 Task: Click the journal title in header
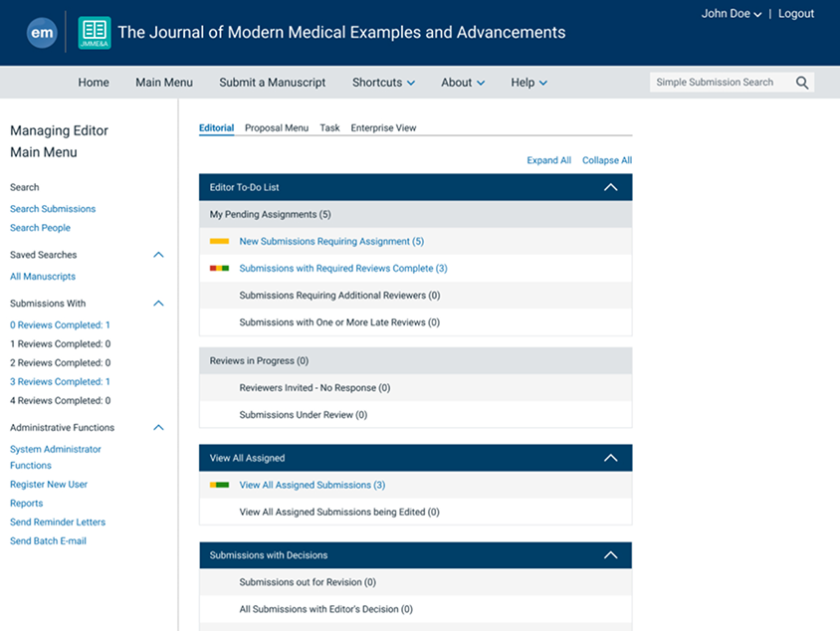(x=341, y=33)
